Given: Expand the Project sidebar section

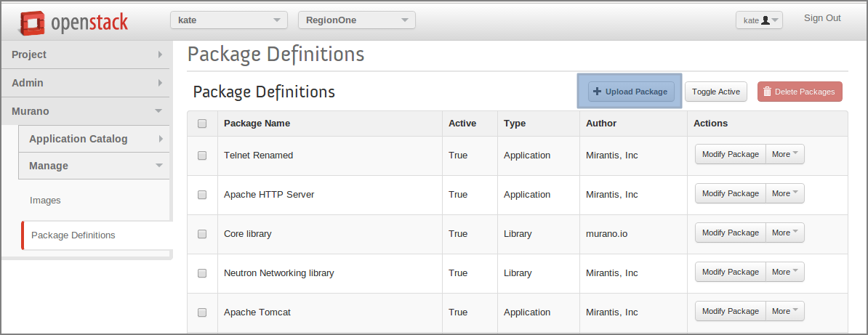Looking at the screenshot, I should [86, 55].
